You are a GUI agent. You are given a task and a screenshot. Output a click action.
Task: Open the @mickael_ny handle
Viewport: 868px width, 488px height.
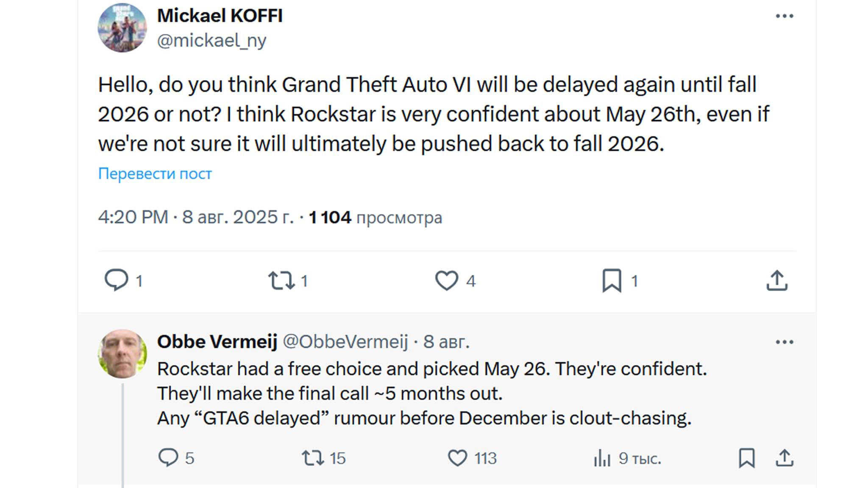click(211, 41)
